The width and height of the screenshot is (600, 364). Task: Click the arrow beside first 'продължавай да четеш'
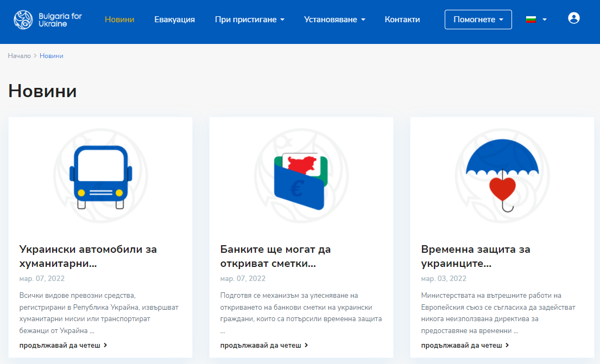tap(105, 344)
